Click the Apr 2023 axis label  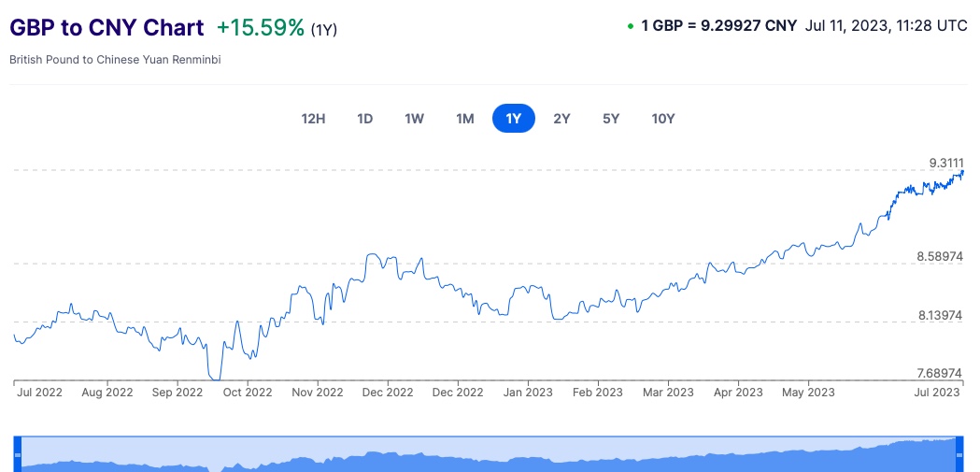coord(738,392)
